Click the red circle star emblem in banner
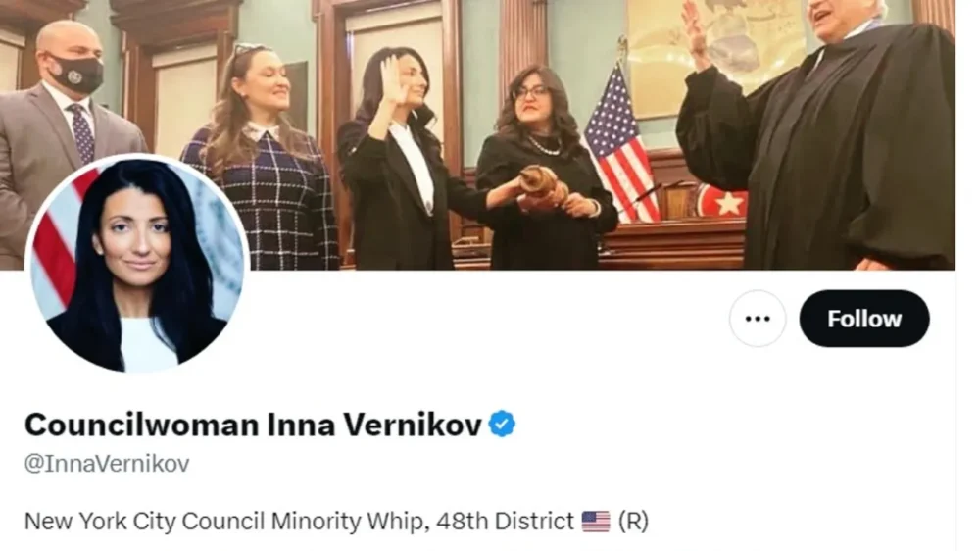The width and height of the screenshot is (980, 551). pos(722,201)
